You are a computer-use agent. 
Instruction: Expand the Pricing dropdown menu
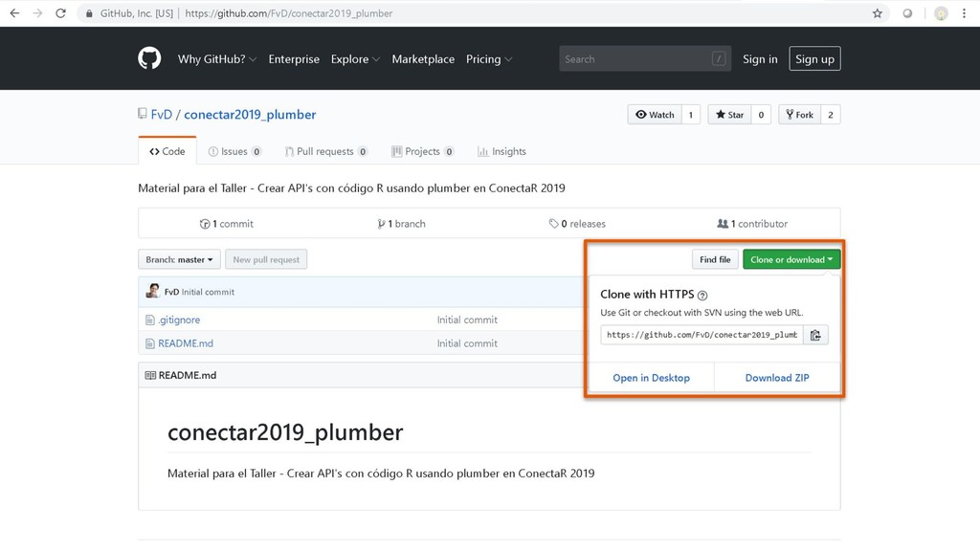pos(489,58)
